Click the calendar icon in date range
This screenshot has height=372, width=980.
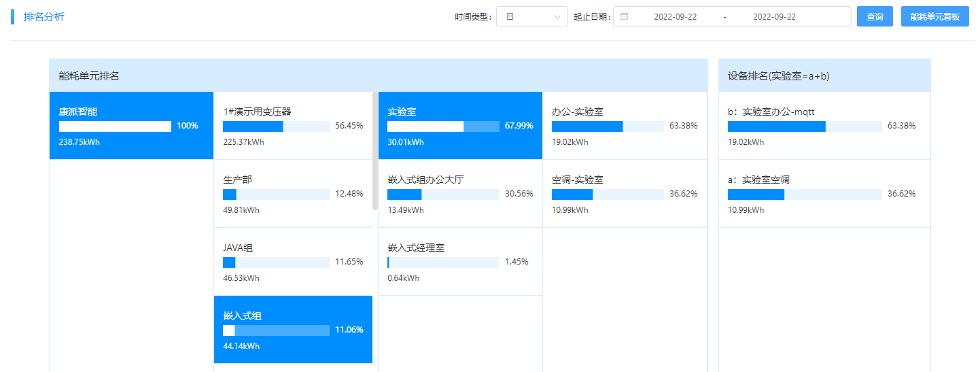click(624, 16)
